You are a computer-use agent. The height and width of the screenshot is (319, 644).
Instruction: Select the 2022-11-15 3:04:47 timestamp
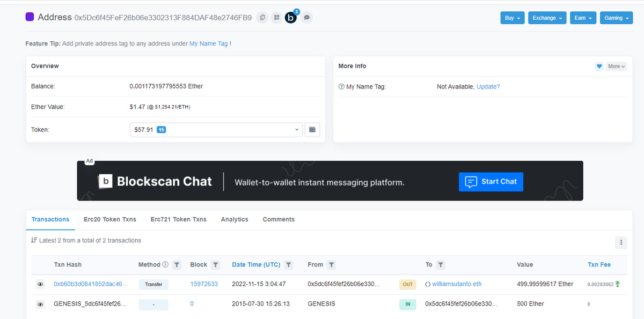pos(259,284)
